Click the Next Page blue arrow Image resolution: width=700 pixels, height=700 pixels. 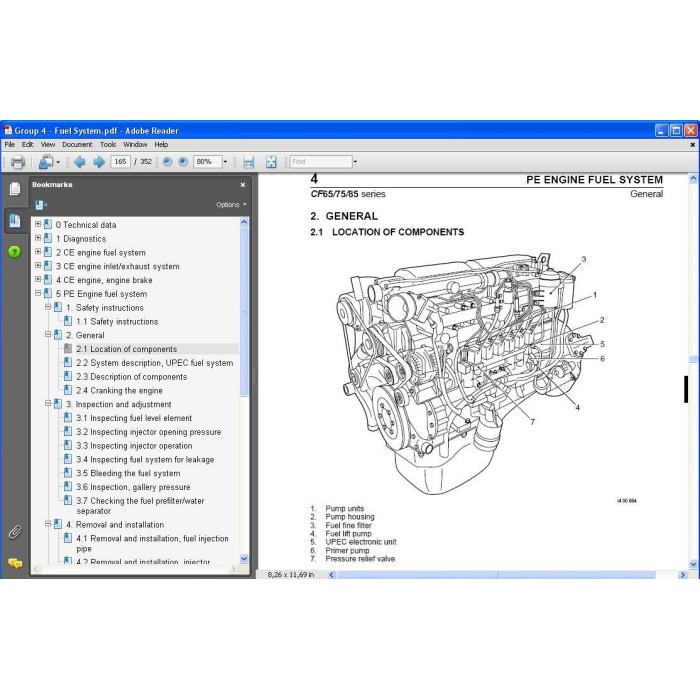[x=99, y=162]
